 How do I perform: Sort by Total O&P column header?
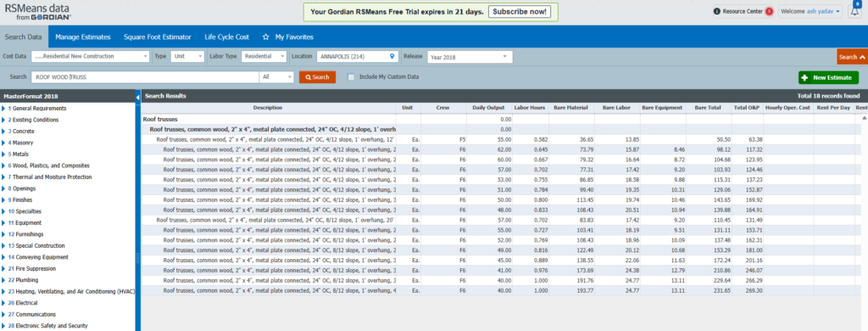point(747,108)
